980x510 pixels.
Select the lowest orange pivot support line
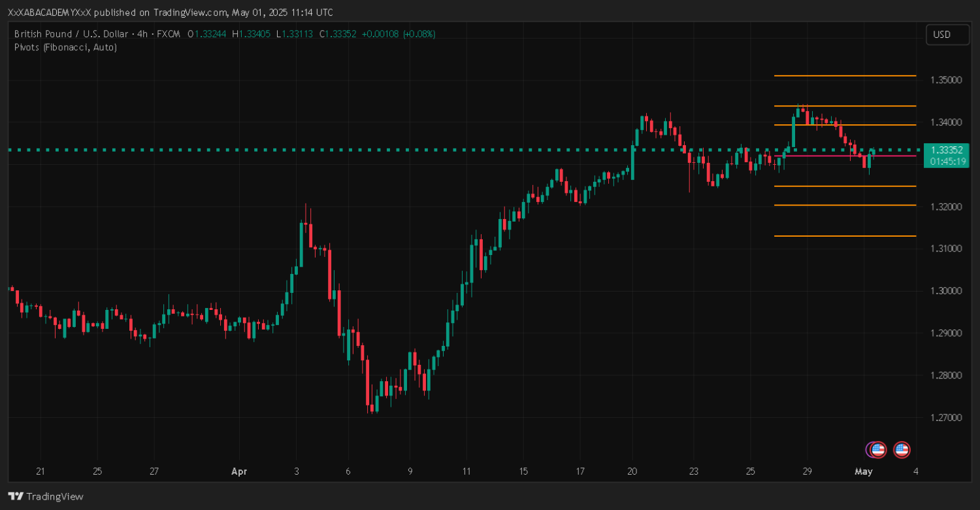[x=845, y=236]
